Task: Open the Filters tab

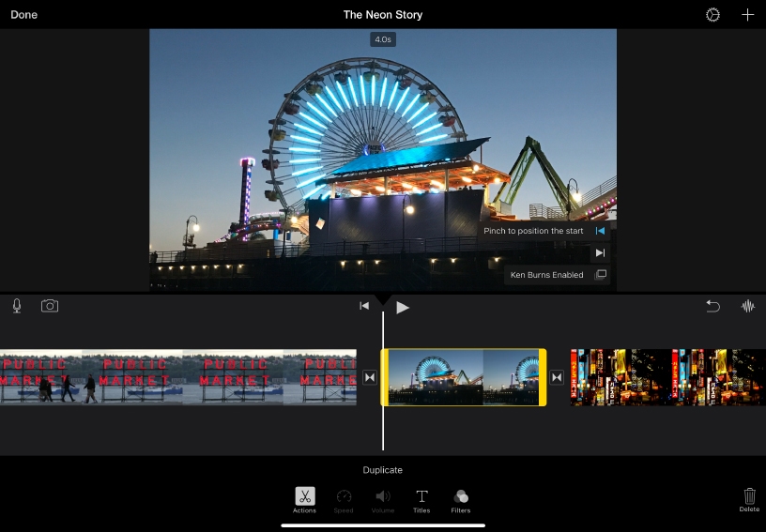Action: (x=460, y=499)
